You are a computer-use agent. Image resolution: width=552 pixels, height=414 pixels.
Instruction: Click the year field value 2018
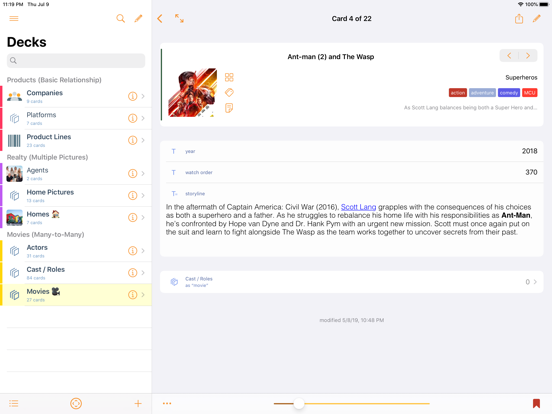(x=529, y=151)
